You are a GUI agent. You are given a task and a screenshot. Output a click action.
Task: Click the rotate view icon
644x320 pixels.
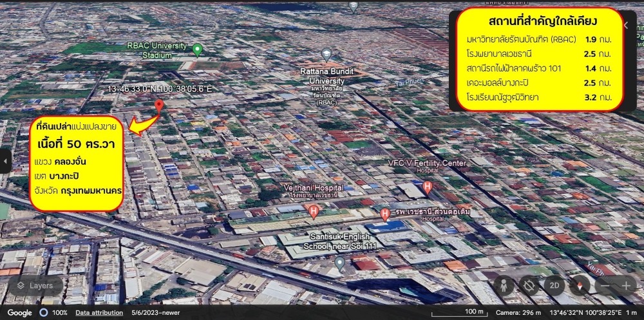(x=529, y=286)
